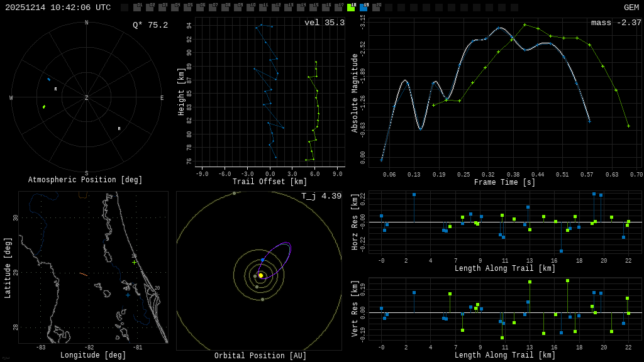Click the Length Along Trail label under Horz Res
Screen dimensions: 644x362
click(x=505, y=268)
